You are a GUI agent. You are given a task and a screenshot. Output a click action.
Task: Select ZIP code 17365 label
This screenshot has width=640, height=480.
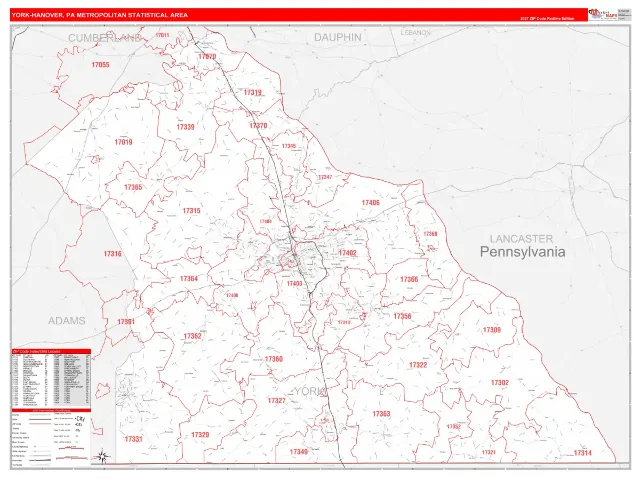(133, 187)
